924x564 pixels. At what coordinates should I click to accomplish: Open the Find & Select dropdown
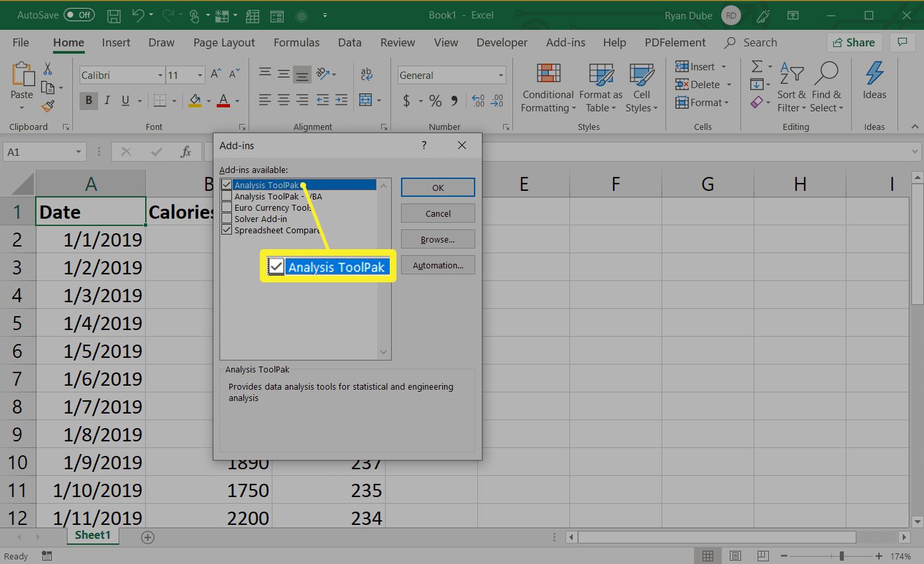click(x=826, y=89)
